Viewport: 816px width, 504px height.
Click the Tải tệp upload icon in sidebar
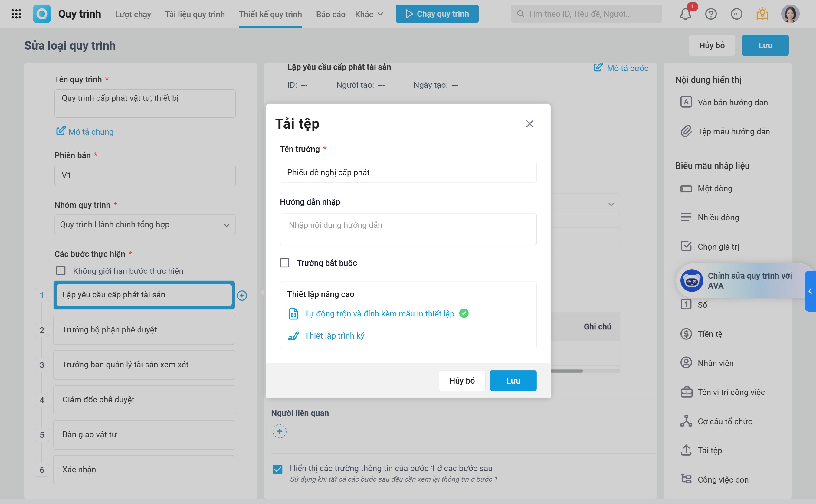686,450
